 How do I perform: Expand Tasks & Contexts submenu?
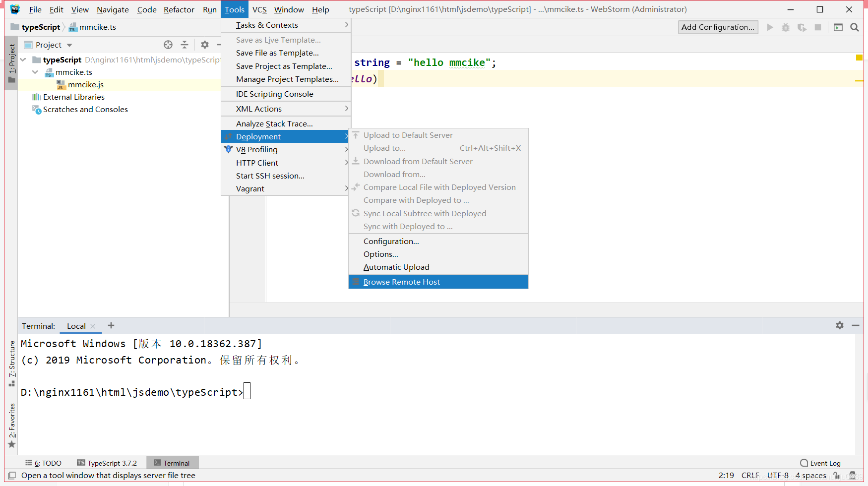click(x=286, y=25)
